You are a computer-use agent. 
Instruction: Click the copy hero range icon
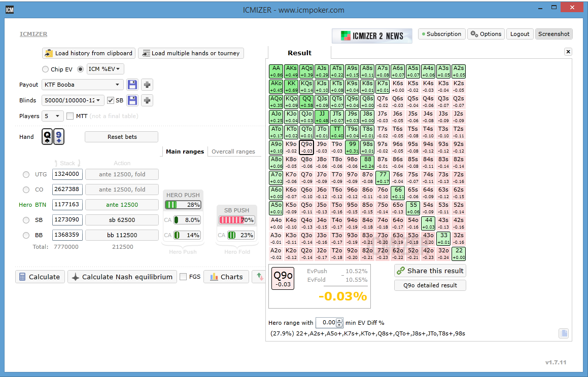[564, 333]
